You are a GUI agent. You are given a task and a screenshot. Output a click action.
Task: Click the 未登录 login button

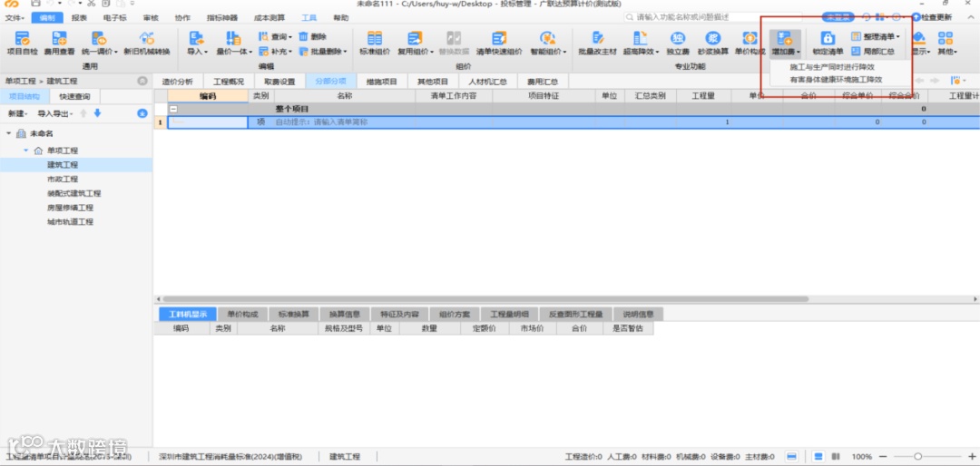pyautogui.click(x=838, y=17)
